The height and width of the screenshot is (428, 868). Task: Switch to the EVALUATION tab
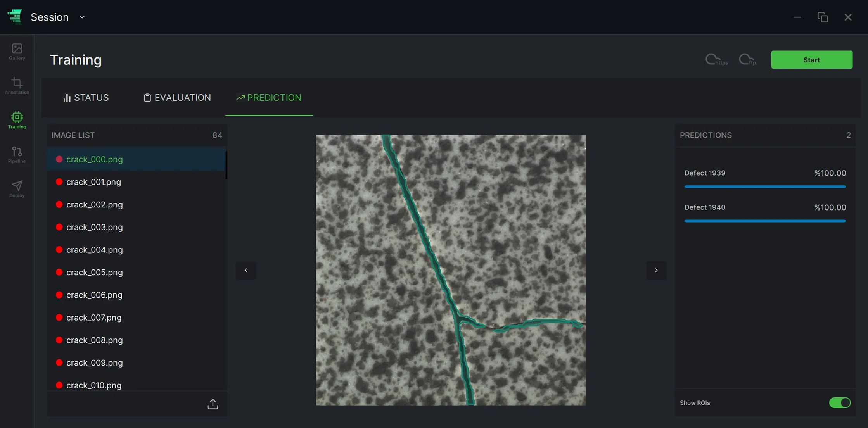(x=177, y=98)
